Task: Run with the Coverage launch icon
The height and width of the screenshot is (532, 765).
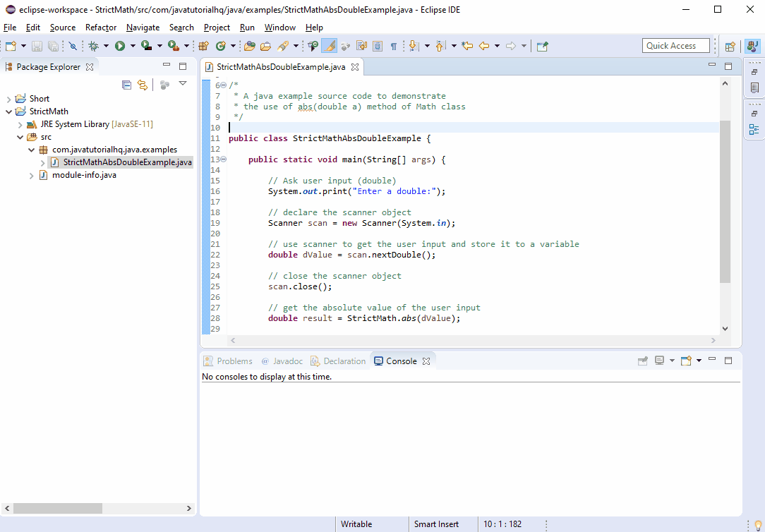Action: [x=146, y=45]
